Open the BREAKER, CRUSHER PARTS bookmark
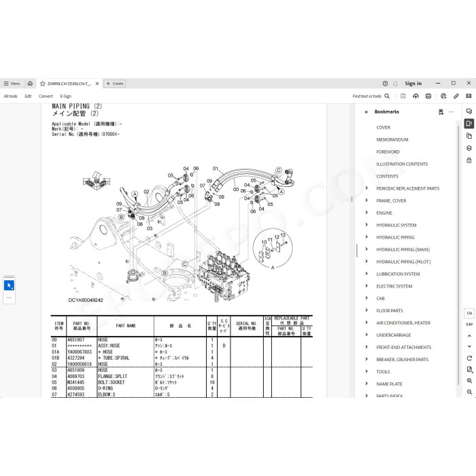 point(403,360)
